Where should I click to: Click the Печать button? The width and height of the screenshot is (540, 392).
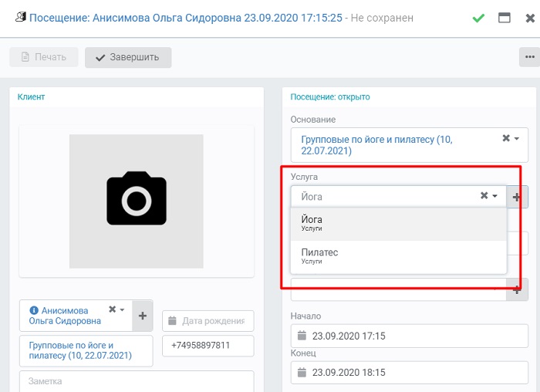(x=44, y=57)
